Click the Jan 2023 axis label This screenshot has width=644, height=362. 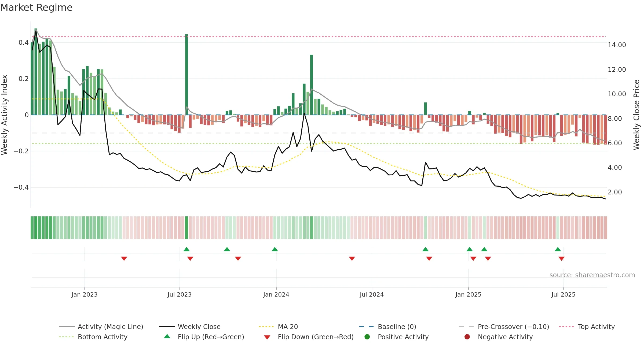point(85,294)
